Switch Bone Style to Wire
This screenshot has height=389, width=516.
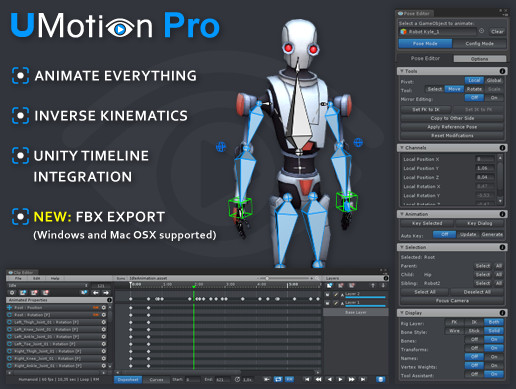454,331
